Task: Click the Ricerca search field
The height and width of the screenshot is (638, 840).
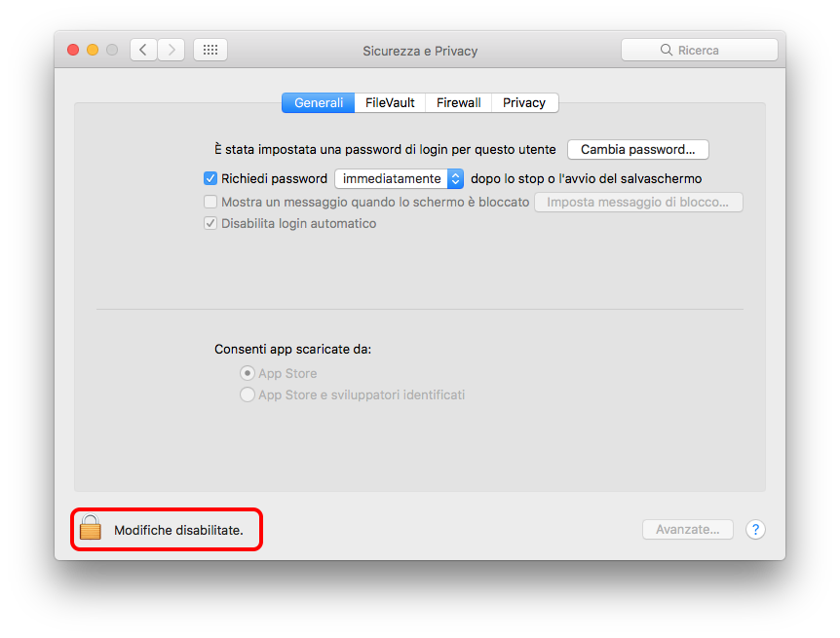Action: point(699,50)
